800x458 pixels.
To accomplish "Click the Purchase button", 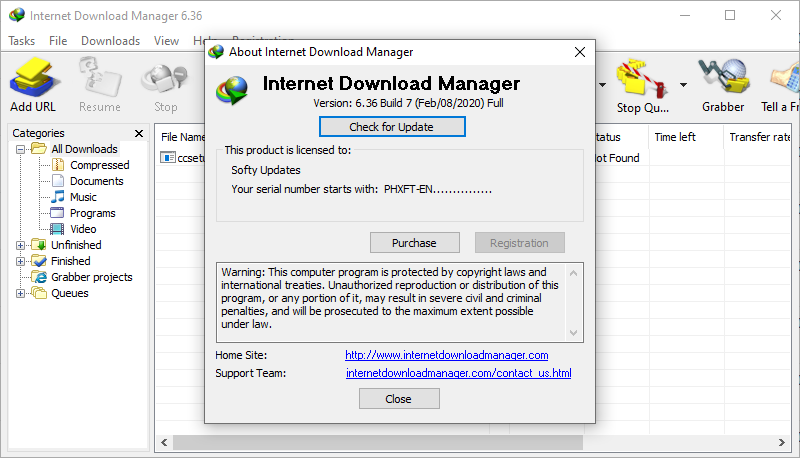I will 414,243.
